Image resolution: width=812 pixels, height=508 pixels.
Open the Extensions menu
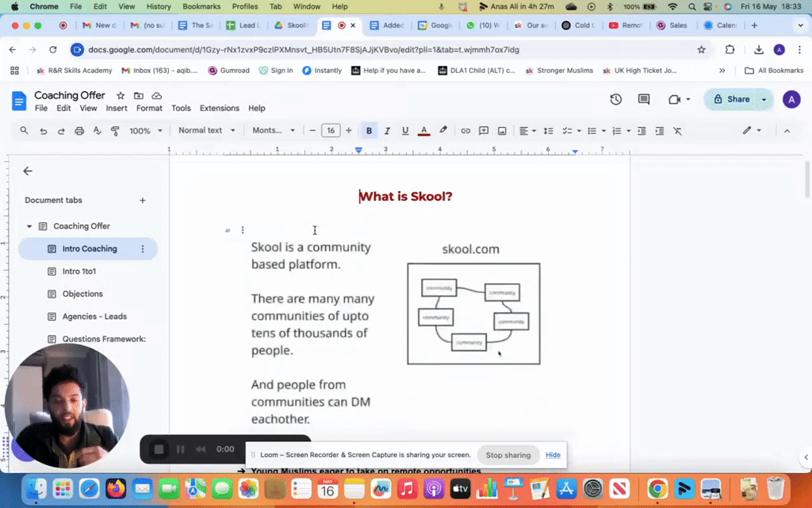tap(220, 108)
